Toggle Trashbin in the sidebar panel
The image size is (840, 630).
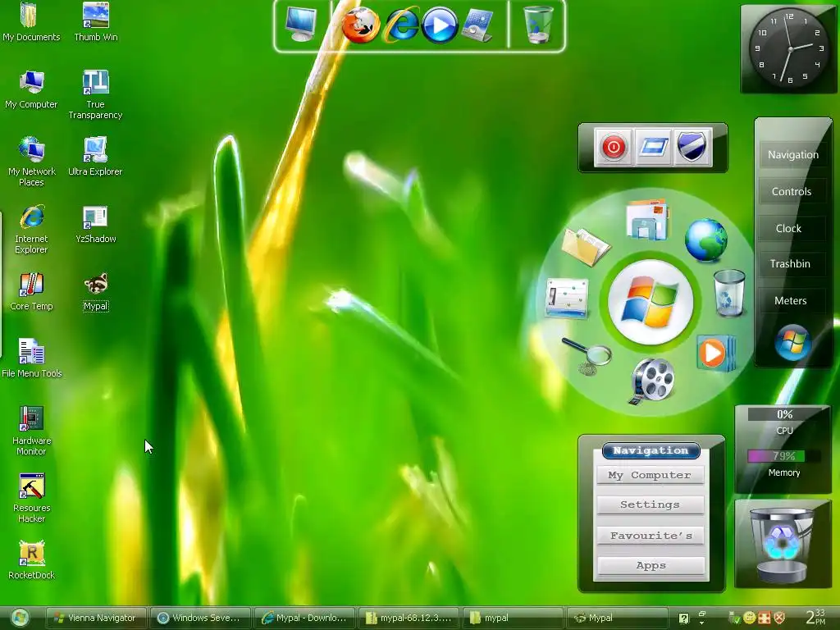(x=790, y=263)
